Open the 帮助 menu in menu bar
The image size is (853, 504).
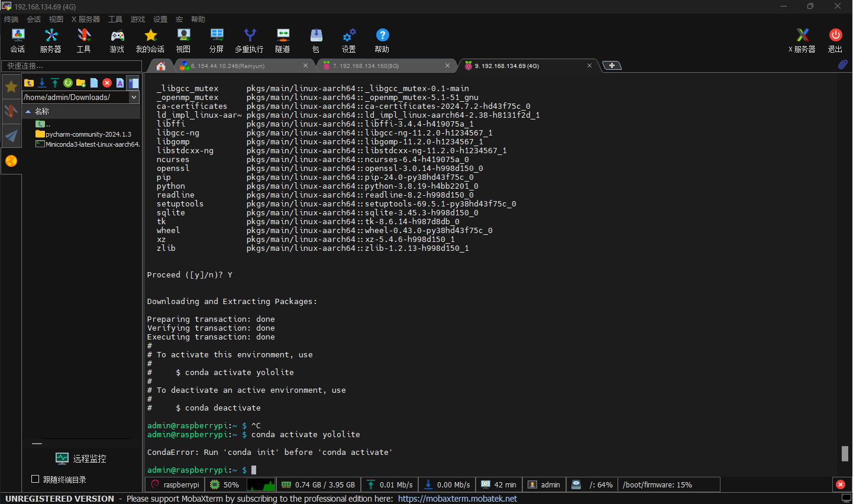click(198, 20)
